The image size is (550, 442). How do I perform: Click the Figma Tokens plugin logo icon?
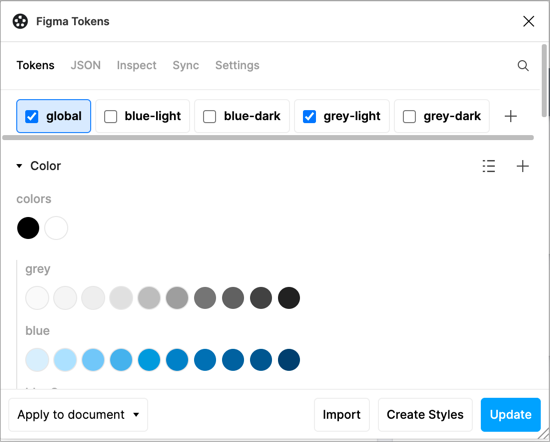click(x=20, y=21)
